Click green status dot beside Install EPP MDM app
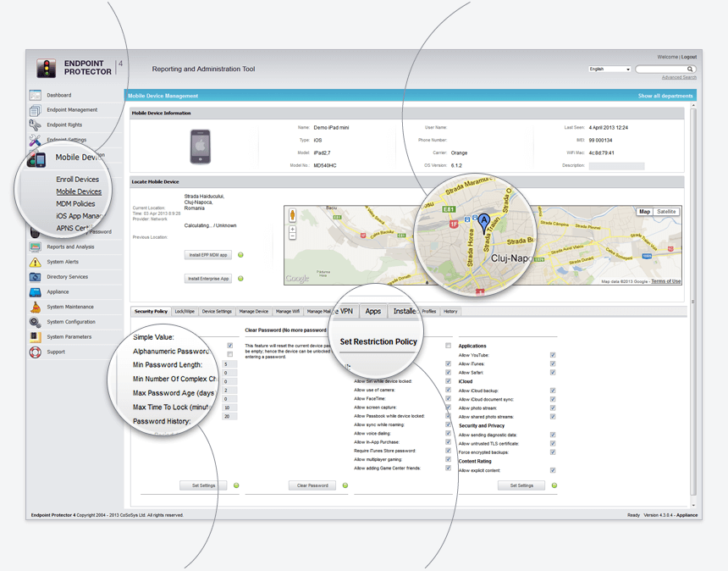Viewport: 728px width, 571px height. pos(240,255)
